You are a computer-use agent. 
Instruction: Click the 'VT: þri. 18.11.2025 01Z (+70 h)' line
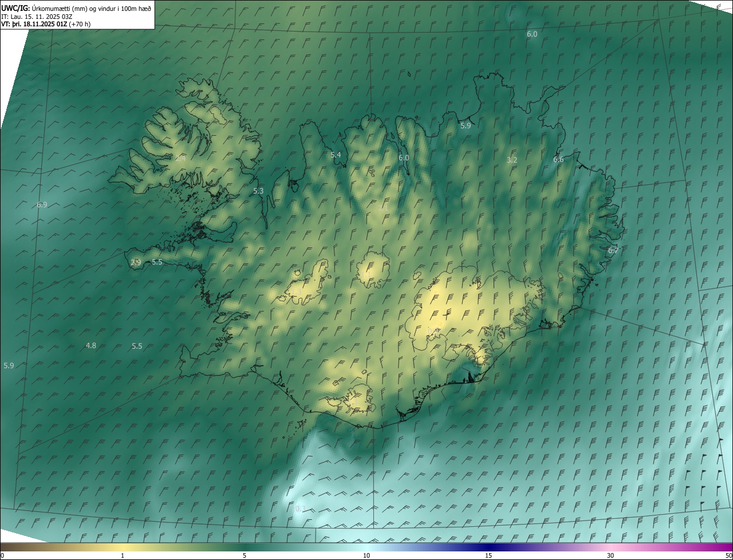46,24
